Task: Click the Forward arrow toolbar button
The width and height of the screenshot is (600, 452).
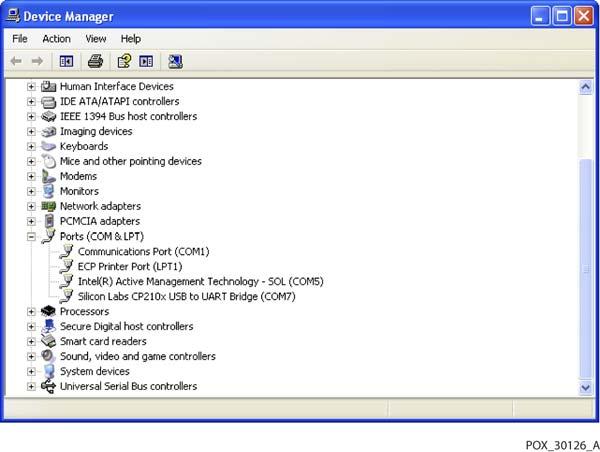Action: pyautogui.click(x=37, y=61)
